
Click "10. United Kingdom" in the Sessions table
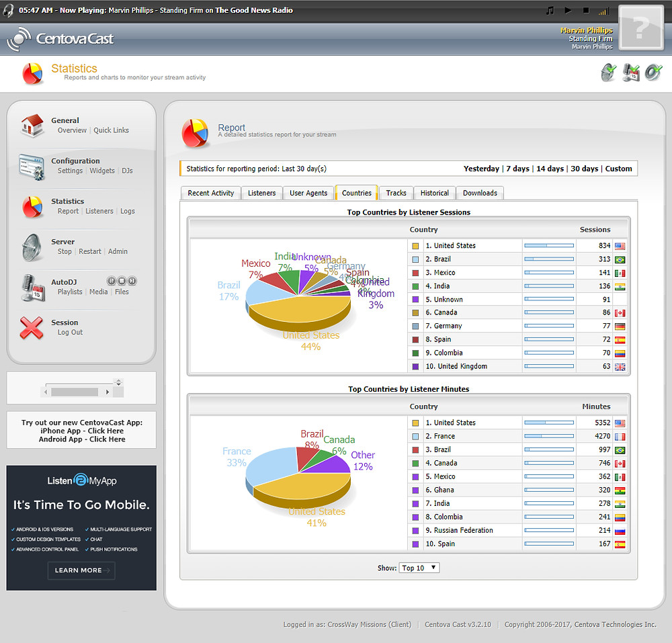pos(456,366)
